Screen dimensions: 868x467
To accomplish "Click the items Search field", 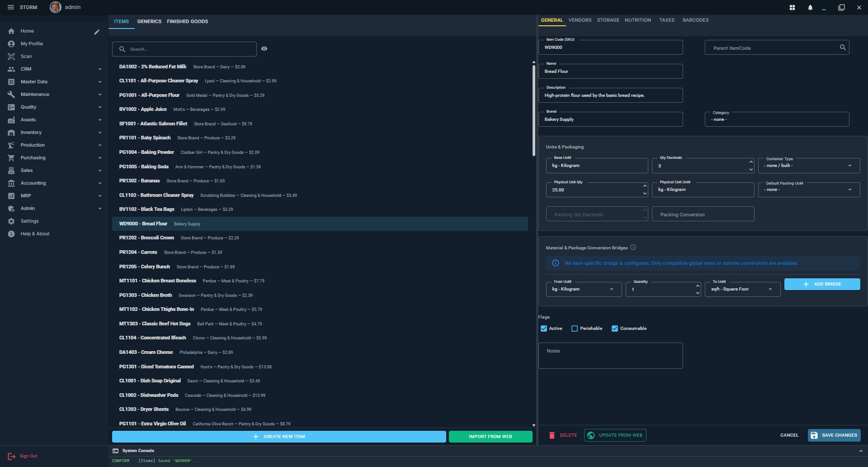I will coord(184,49).
